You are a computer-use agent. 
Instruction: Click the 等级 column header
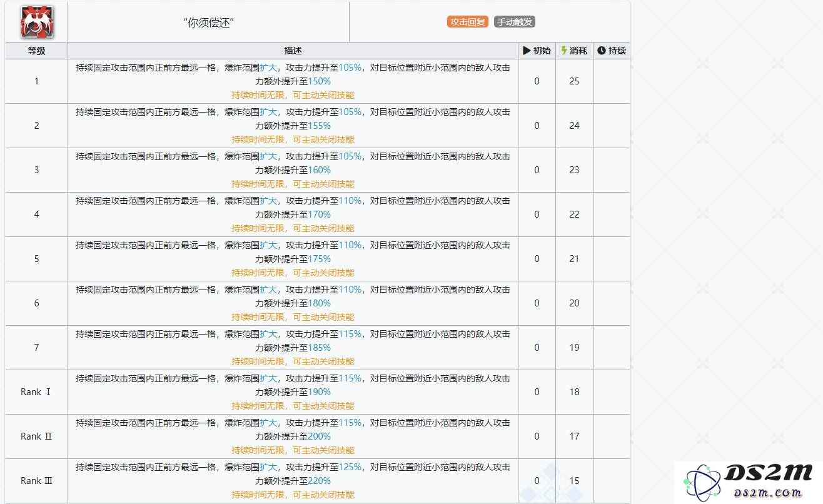click(36, 51)
